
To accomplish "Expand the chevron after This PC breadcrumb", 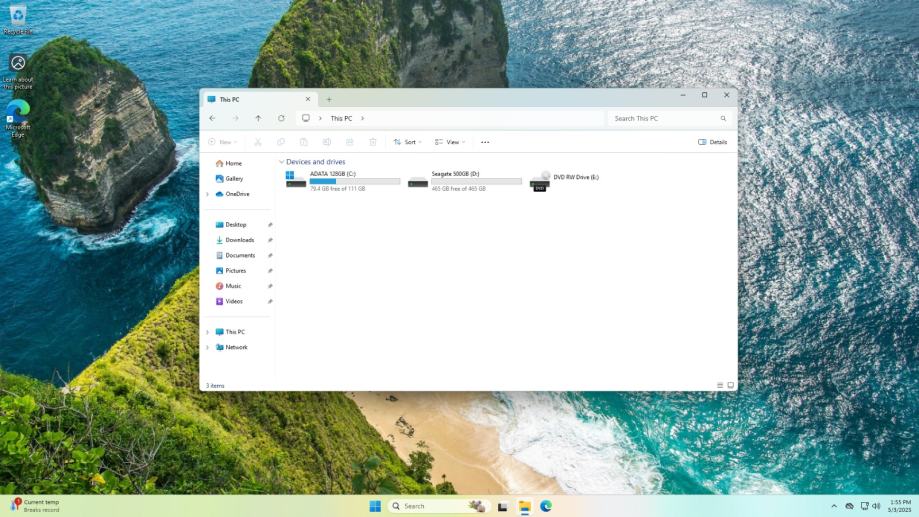I will (x=362, y=118).
